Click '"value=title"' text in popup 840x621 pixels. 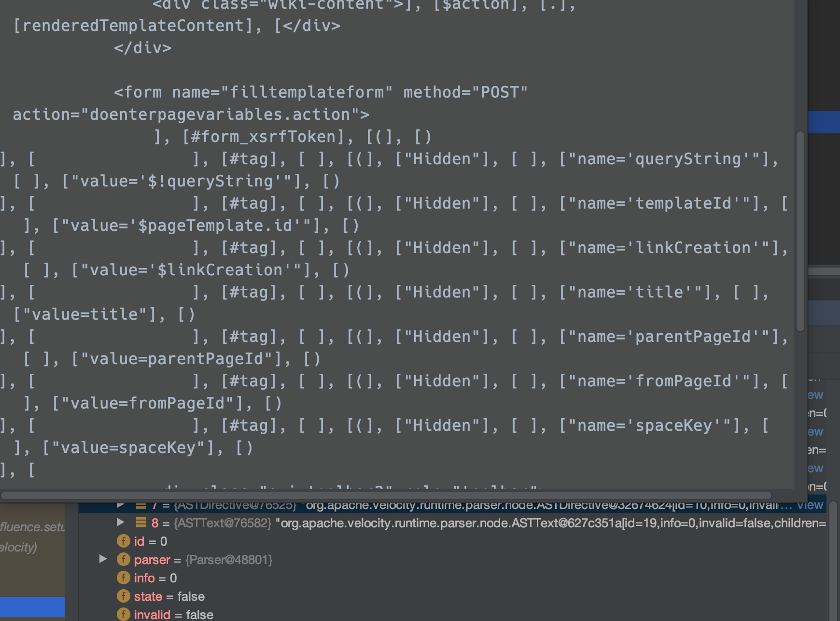pyautogui.click(x=85, y=314)
